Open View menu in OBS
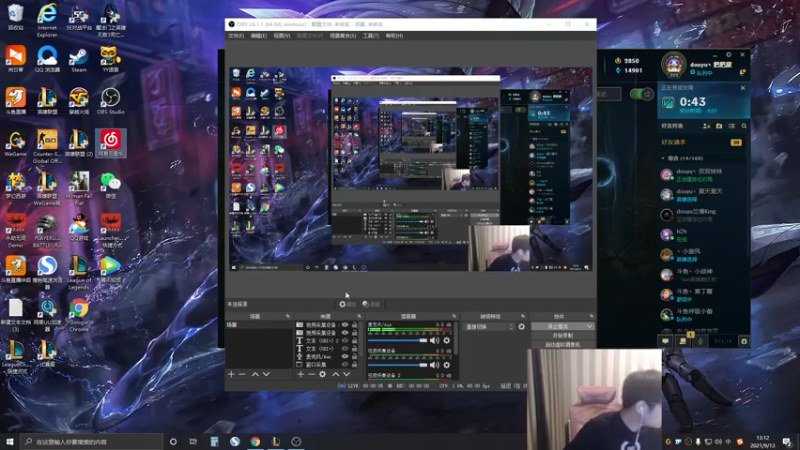Screen dimensions: 800x450 tap(282, 36)
